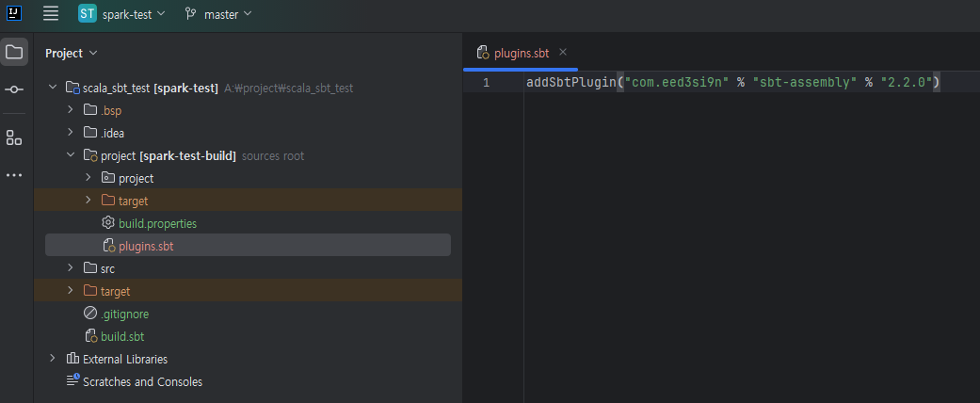Click the IntelliJ IDEA logo icon
Image resolution: width=980 pixels, height=403 pixels.
click(14, 12)
